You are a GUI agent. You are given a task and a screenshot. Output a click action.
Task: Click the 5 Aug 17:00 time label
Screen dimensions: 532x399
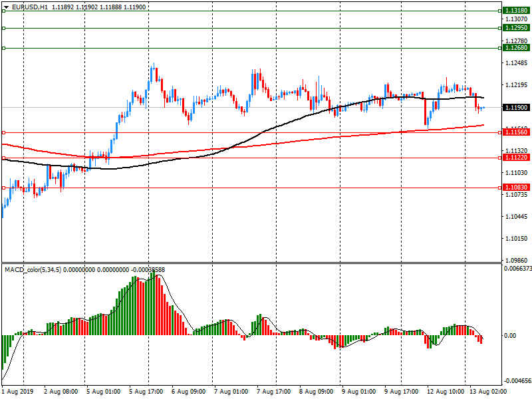[146, 392]
